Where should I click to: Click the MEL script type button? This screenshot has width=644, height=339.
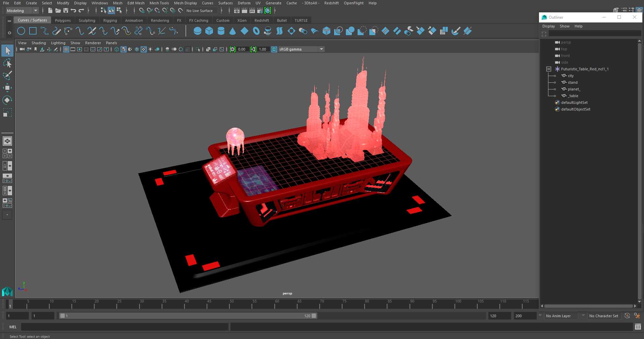[13, 327]
